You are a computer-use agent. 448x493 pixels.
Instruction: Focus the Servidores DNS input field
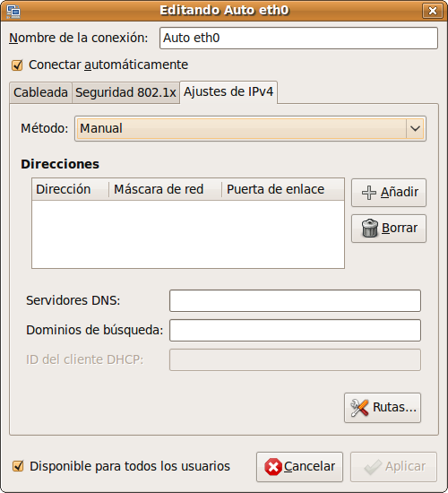pos(295,301)
